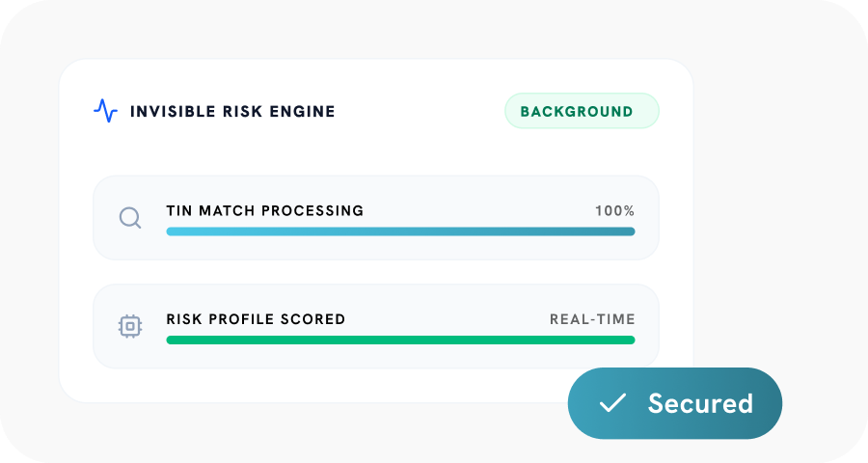The height and width of the screenshot is (463, 868).
Task: Click the green Risk Profile progress bar
Action: click(400, 340)
